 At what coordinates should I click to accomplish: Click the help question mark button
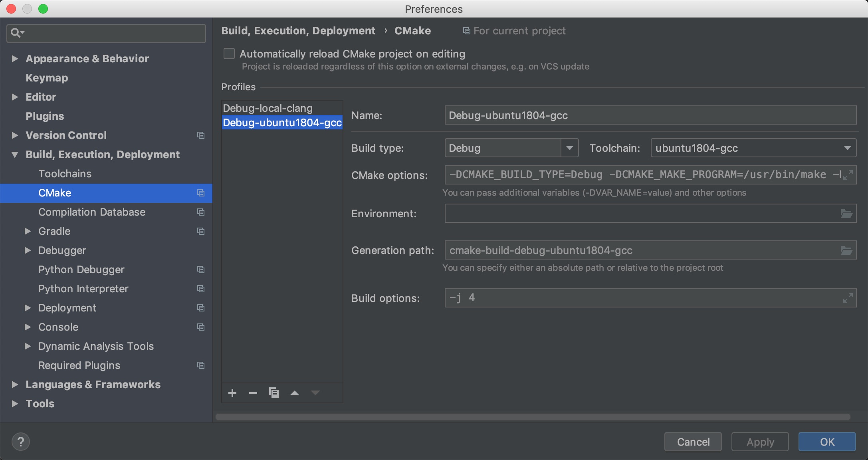pos(21,442)
